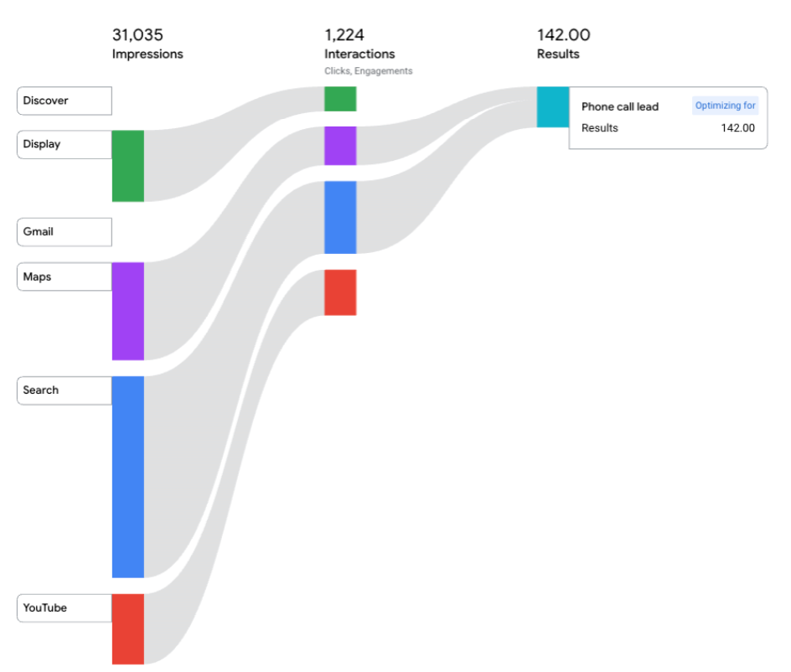
Task: Click the Discover channel label
Action: click(x=65, y=101)
